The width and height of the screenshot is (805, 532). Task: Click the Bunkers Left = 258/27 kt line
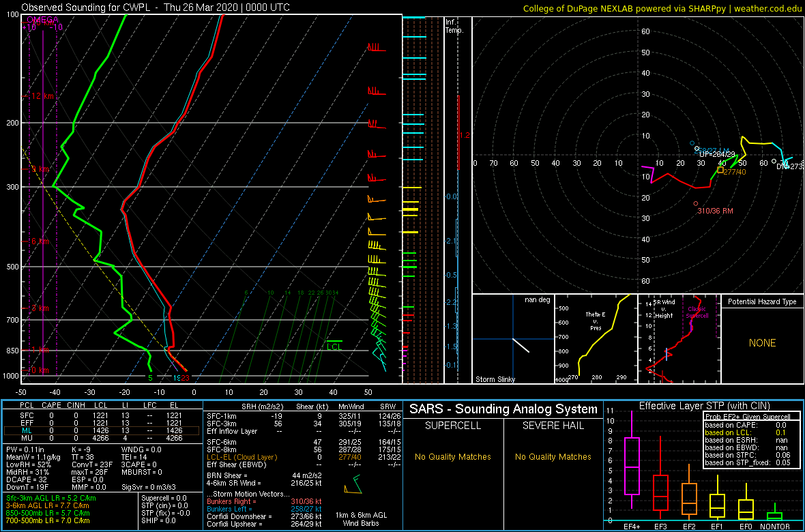[x=264, y=508]
